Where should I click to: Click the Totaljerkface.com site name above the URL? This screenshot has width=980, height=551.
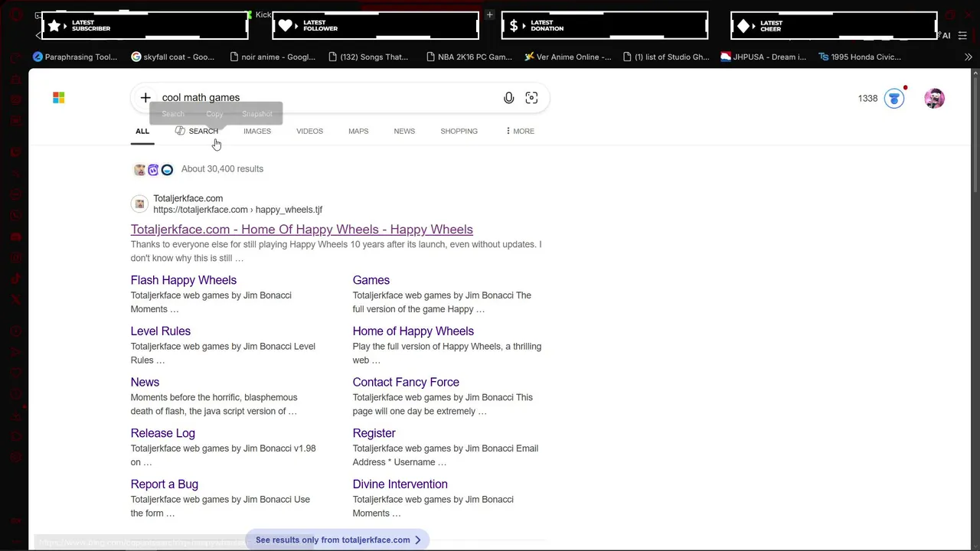coord(188,198)
